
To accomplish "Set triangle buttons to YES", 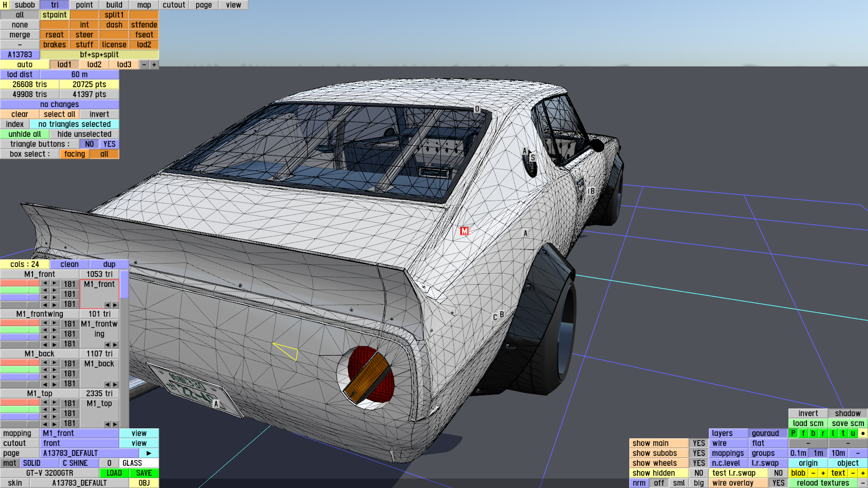I will click(x=109, y=144).
